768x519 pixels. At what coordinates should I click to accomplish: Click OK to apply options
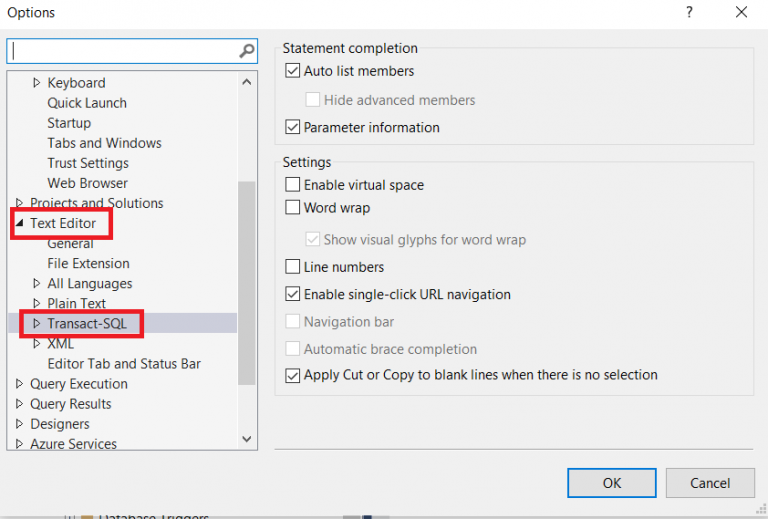pyautogui.click(x=612, y=483)
